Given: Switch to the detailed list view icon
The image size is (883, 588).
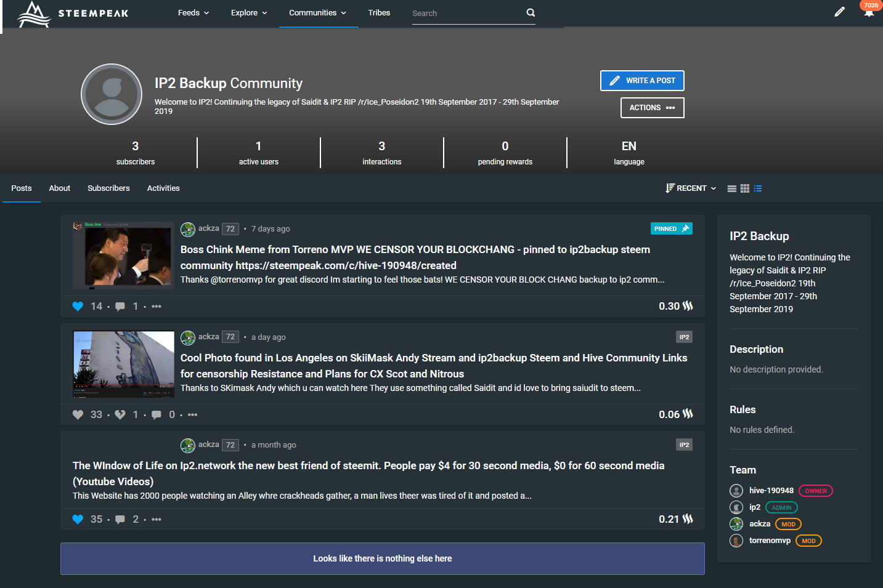Looking at the screenshot, I should [x=758, y=188].
